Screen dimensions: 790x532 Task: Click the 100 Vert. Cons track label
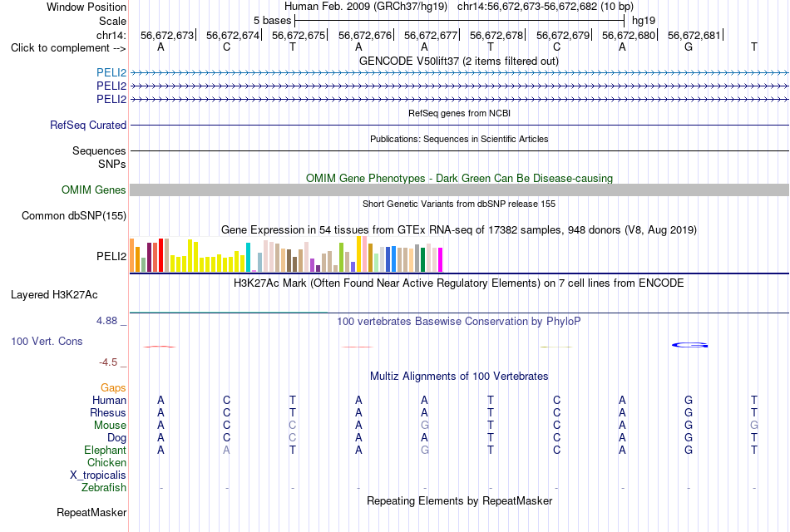[x=47, y=341]
